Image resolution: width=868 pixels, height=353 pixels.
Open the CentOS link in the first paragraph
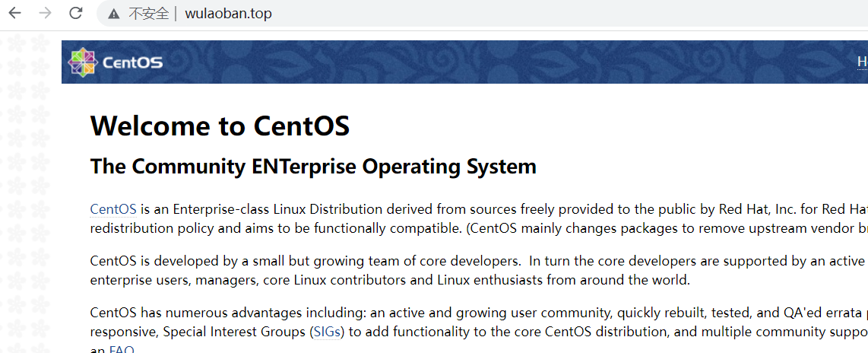pos(113,209)
